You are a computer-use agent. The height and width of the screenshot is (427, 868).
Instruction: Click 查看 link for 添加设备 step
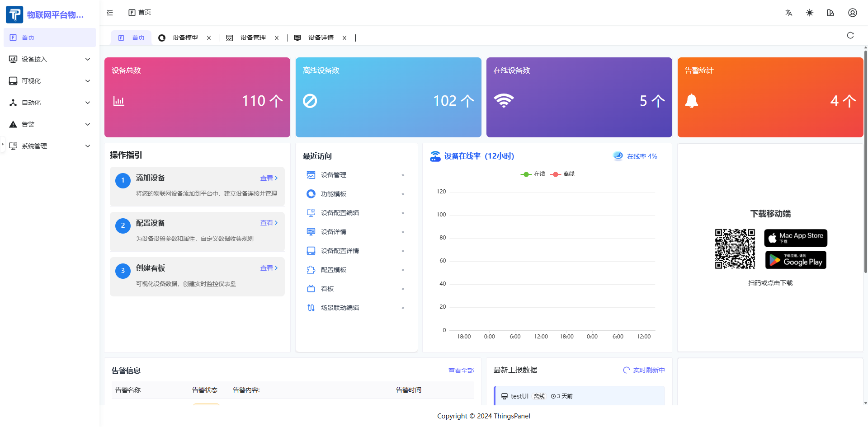(269, 178)
